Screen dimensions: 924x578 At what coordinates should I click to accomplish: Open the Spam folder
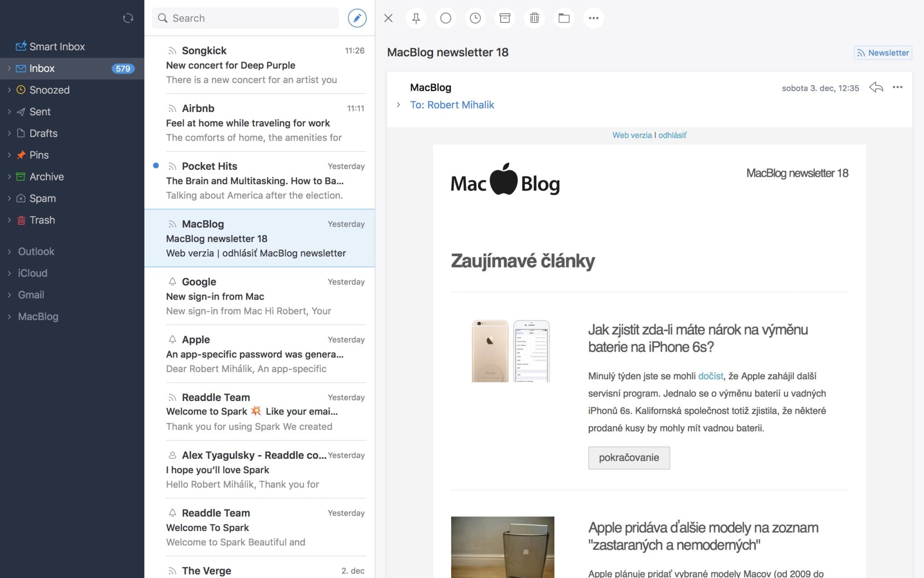pyautogui.click(x=72, y=198)
